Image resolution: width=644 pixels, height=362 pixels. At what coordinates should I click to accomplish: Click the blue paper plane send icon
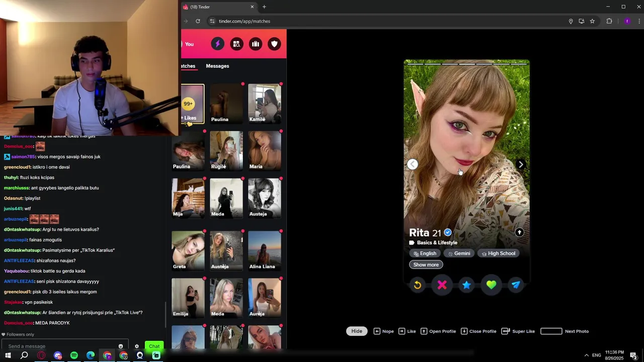516,285
